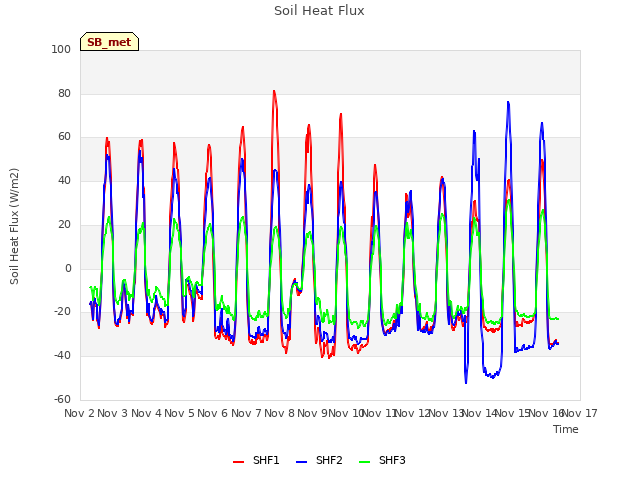Screen dimensions: 640x480
Task: Toggle the SHF1 legend entry
Action: (256, 460)
